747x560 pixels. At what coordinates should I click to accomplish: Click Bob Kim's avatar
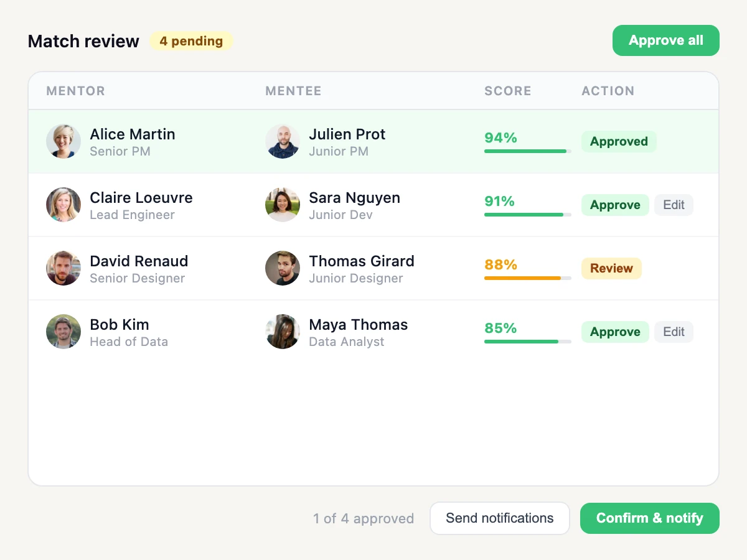[63, 332]
